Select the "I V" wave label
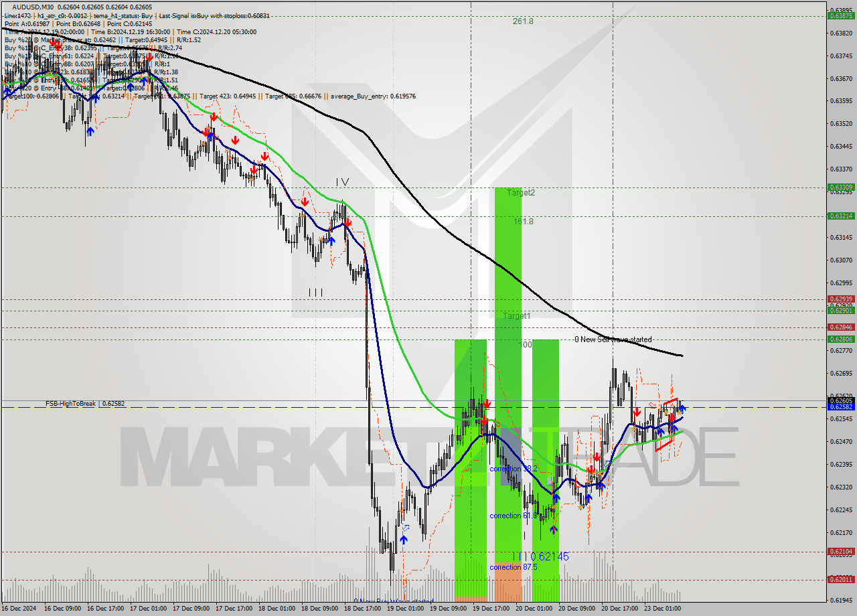The width and height of the screenshot is (857, 616). point(343,181)
